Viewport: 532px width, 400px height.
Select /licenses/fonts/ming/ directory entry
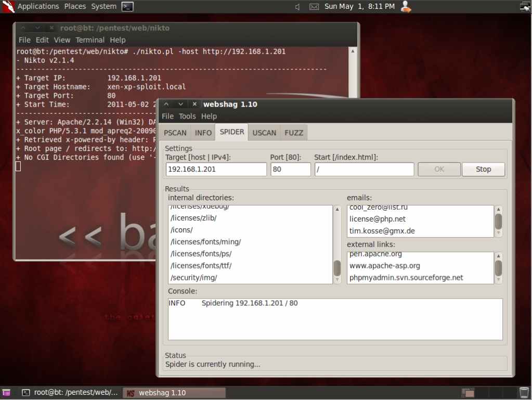pos(206,242)
